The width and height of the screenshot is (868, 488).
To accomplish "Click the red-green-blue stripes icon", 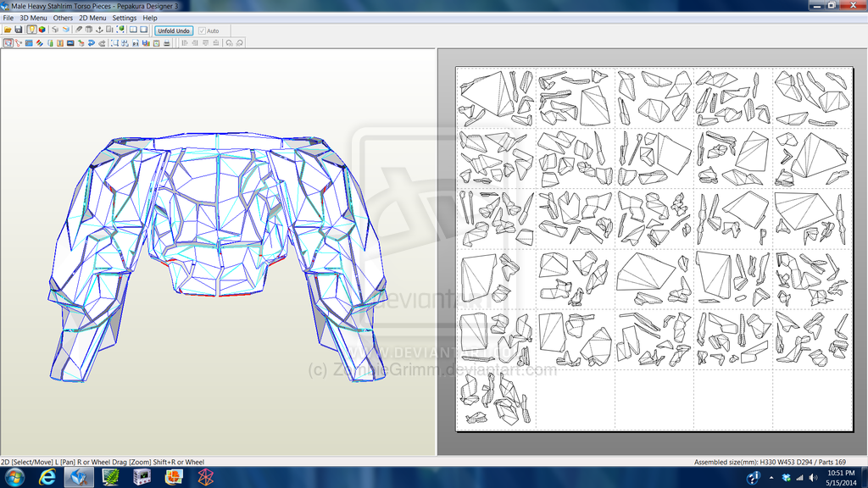I will pos(39,43).
